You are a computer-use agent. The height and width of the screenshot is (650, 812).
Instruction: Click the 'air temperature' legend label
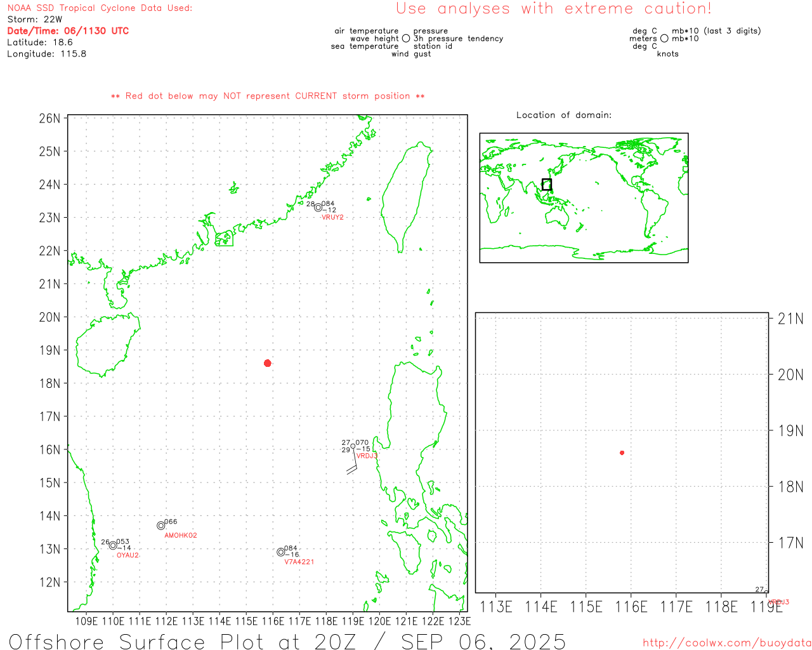tap(367, 30)
